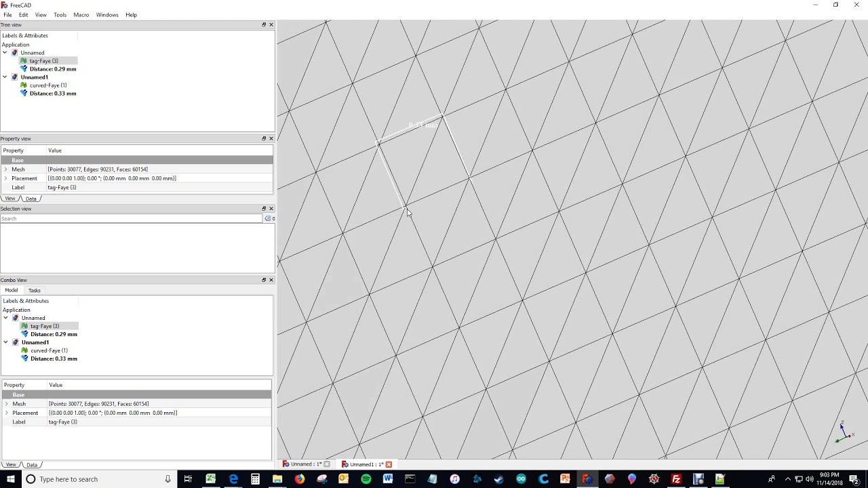Click Unnamed1 document icon in Combo View

pyautogui.click(x=16, y=342)
